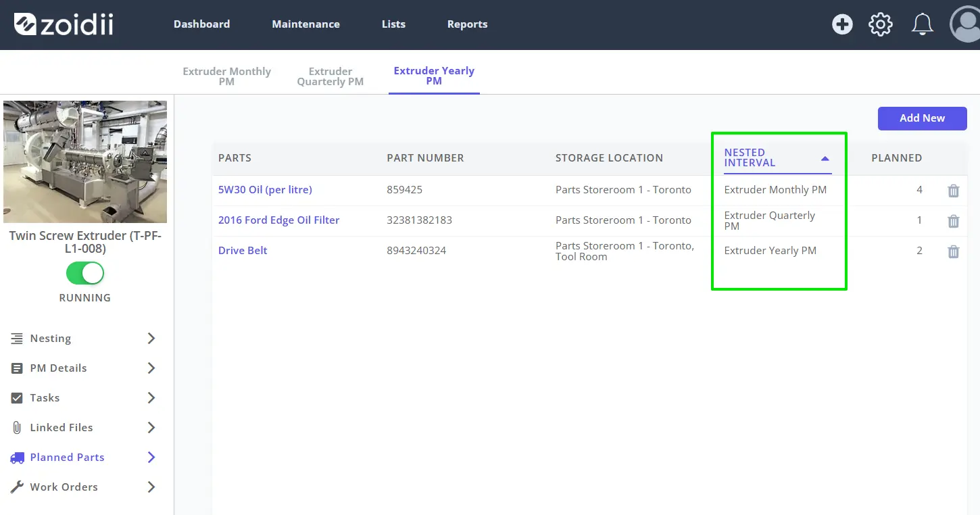Click the Work Orders wrench icon

click(x=17, y=487)
